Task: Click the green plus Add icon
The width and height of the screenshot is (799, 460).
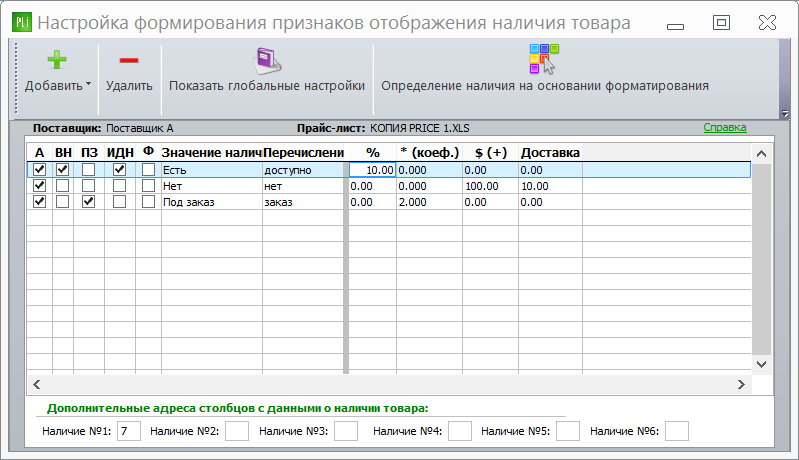Action: 57,60
